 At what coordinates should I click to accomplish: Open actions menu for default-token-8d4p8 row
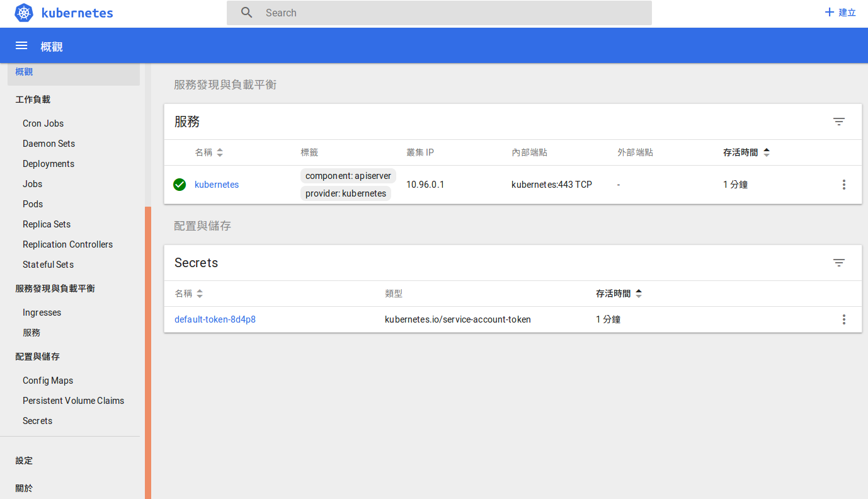pos(844,319)
